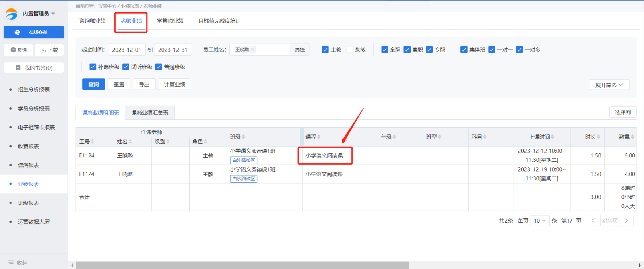Click 重置 reset button
This screenshot has width=644, height=269.
[x=119, y=84]
